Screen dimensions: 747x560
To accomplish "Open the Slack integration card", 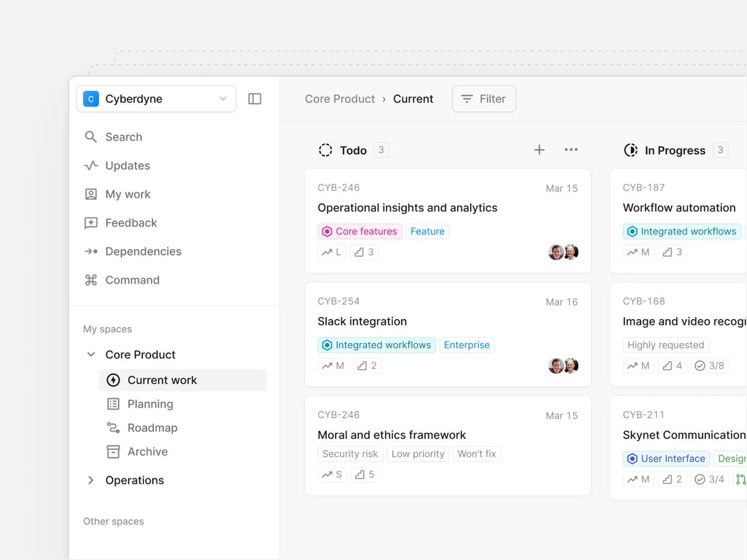I will click(x=448, y=334).
